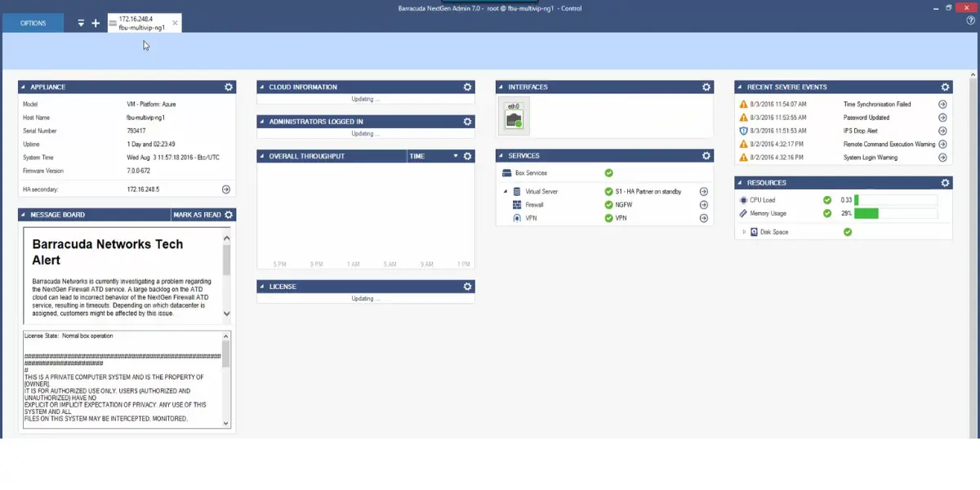Open details arrow for System Login Warning
The height and width of the screenshot is (490, 980).
tap(942, 157)
